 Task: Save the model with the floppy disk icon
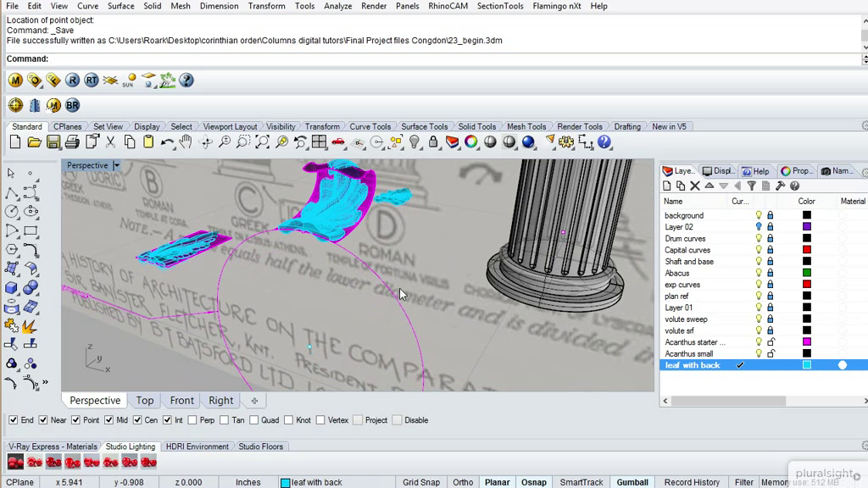click(53, 142)
